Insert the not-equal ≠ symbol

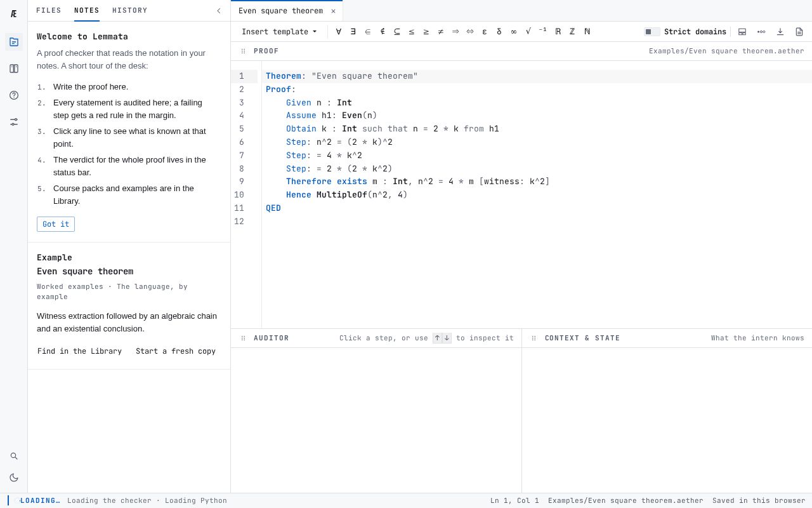tap(441, 32)
